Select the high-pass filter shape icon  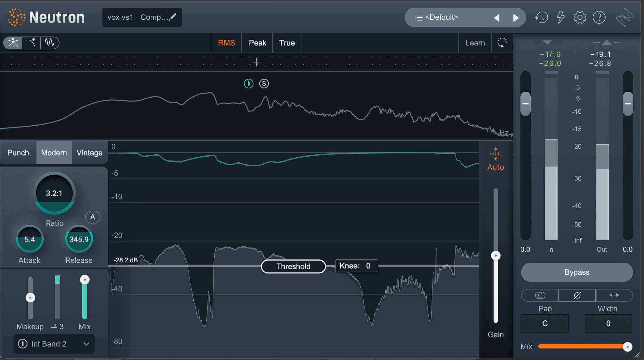31,43
